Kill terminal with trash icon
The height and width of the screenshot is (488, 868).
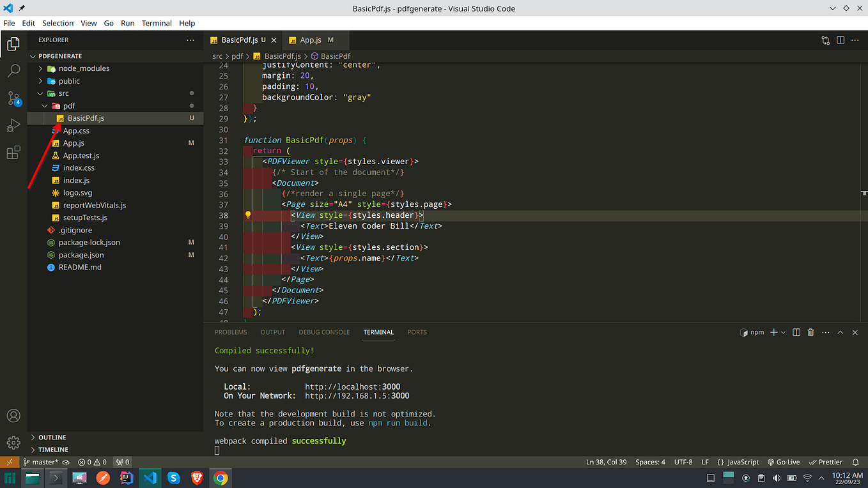click(x=810, y=332)
